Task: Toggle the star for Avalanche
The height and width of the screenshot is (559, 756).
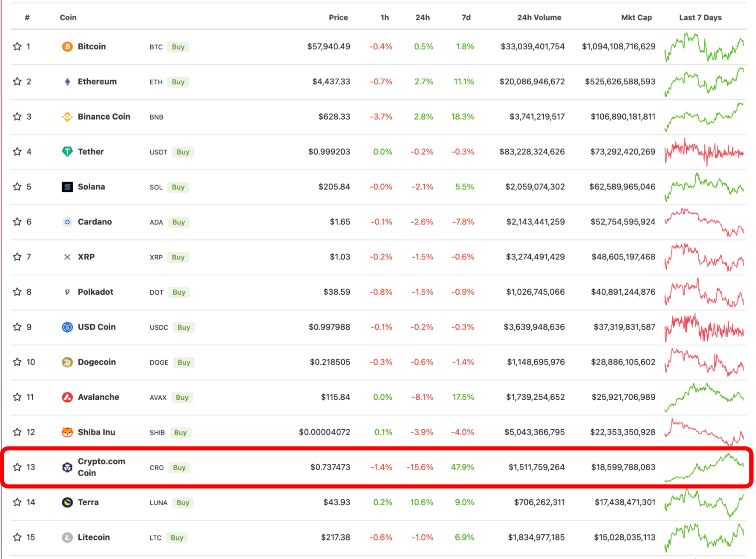Action: click(x=17, y=397)
